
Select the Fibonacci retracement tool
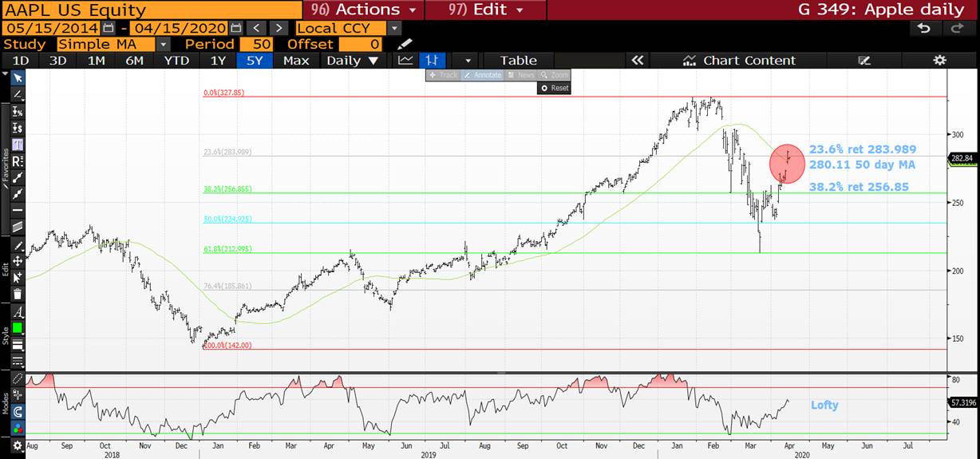(18, 144)
